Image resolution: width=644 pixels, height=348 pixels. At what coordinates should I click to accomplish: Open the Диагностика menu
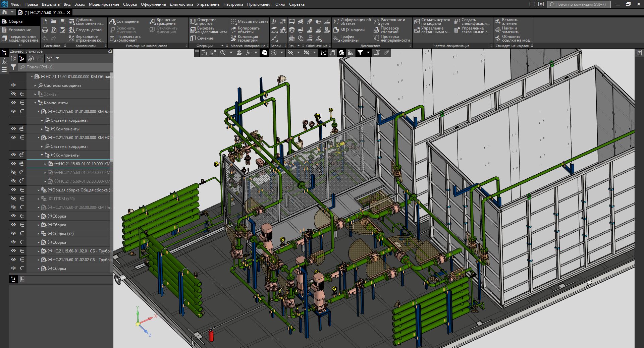(181, 4)
